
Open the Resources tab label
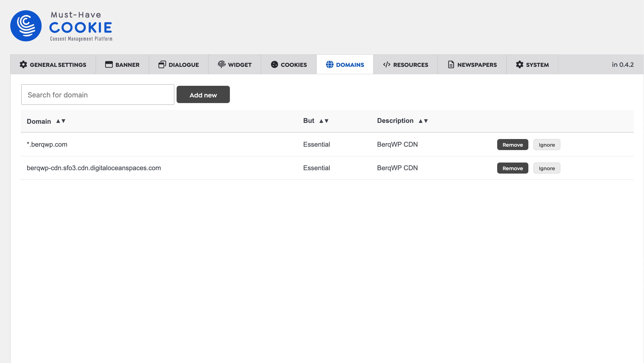pyautogui.click(x=411, y=65)
